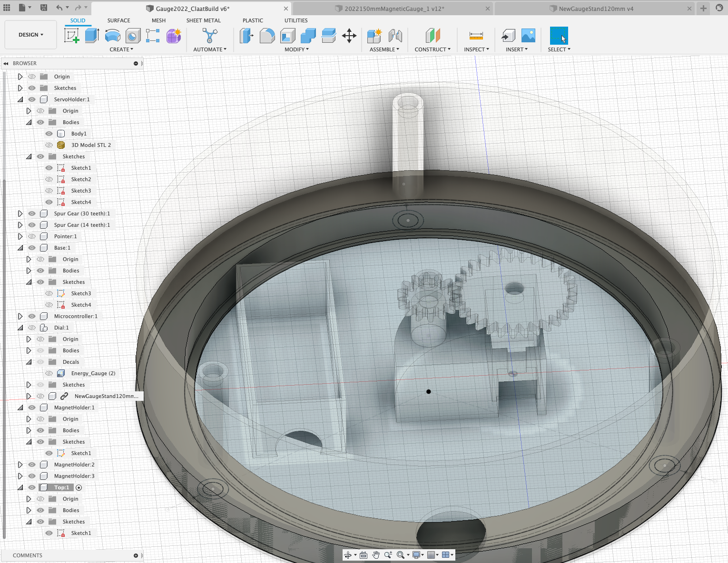Click the Insert Canvas image icon
The image size is (728, 563).
point(528,36)
